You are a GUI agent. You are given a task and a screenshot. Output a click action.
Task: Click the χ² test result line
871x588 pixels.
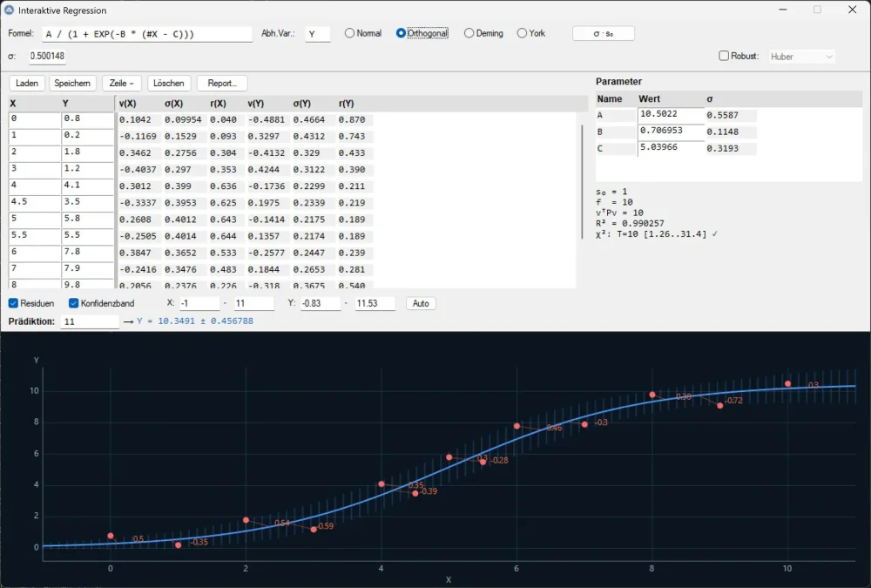[657, 234]
